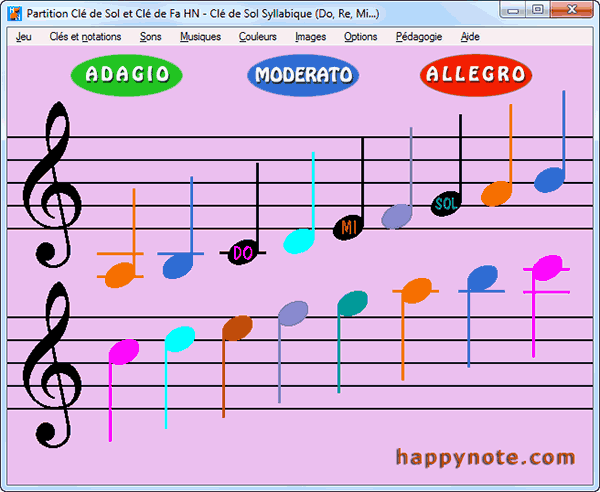Click the orange ledger-line note on lower staff
This screenshot has width=600, height=492.
point(417,291)
